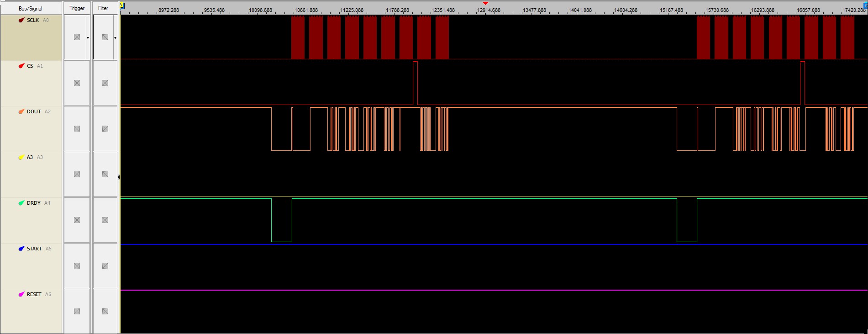Image resolution: width=868 pixels, height=334 pixels.
Task: Click the 15167.488 time ruler label
Action: 672,10
